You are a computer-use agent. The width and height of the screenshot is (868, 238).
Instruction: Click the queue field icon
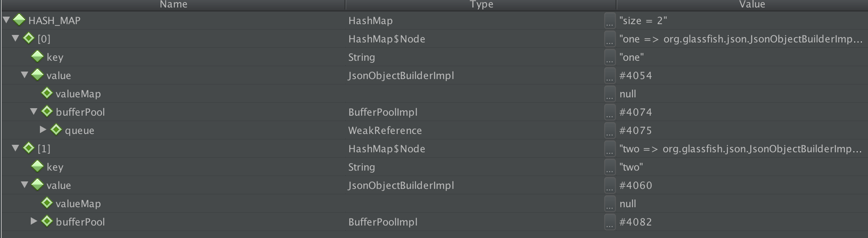pyautogui.click(x=56, y=130)
